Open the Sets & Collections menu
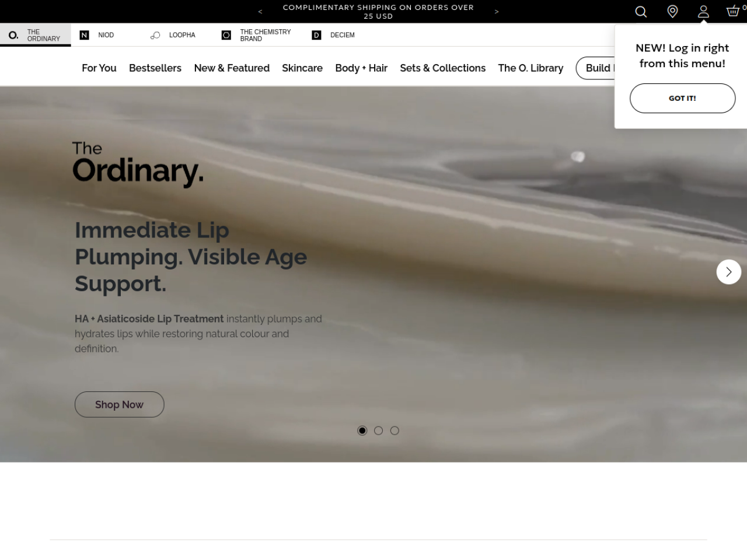Image resolution: width=747 pixels, height=560 pixels. pyautogui.click(x=442, y=68)
